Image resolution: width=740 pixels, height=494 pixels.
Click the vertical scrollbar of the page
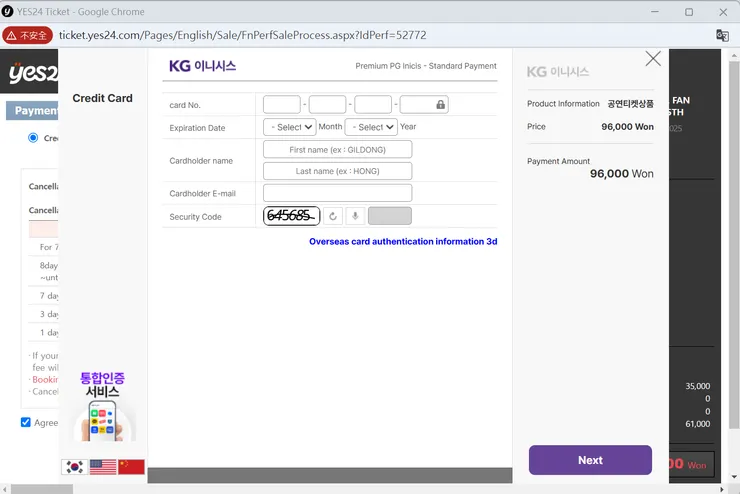(734, 245)
